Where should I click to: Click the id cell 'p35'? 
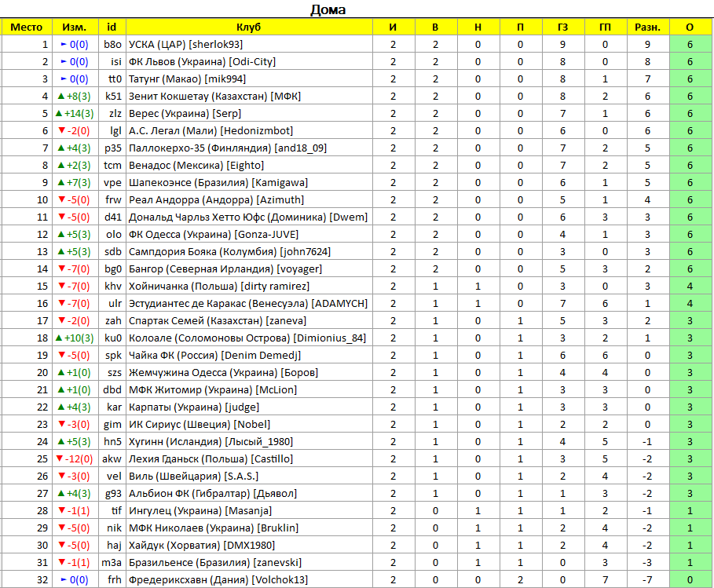coord(112,148)
